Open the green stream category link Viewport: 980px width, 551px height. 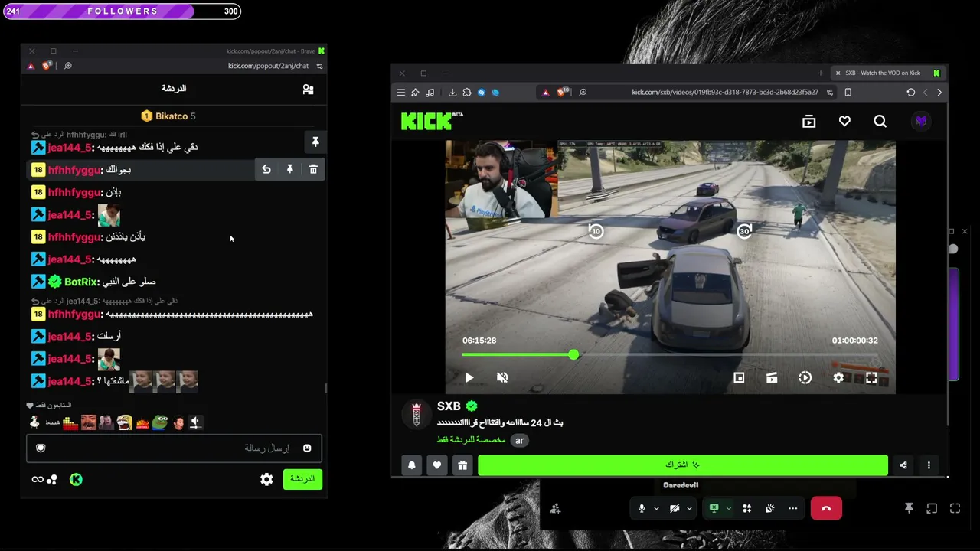[x=471, y=440]
